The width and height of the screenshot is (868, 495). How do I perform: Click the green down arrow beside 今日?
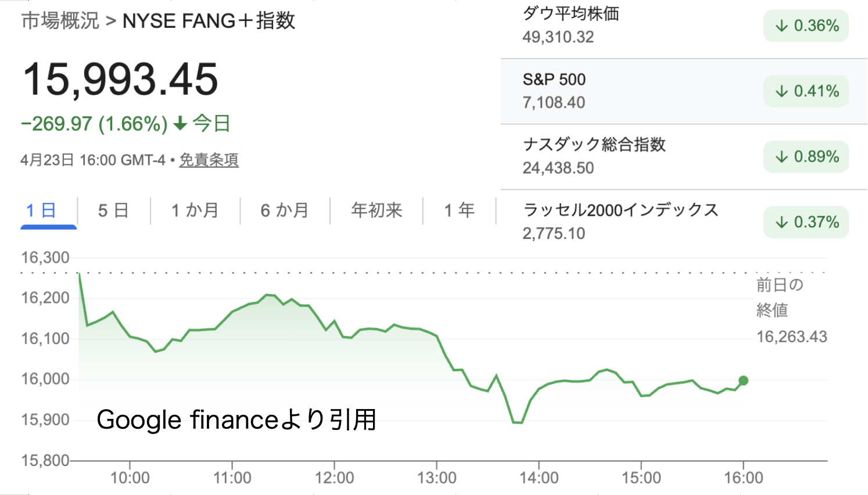pyautogui.click(x=181, y=123)
